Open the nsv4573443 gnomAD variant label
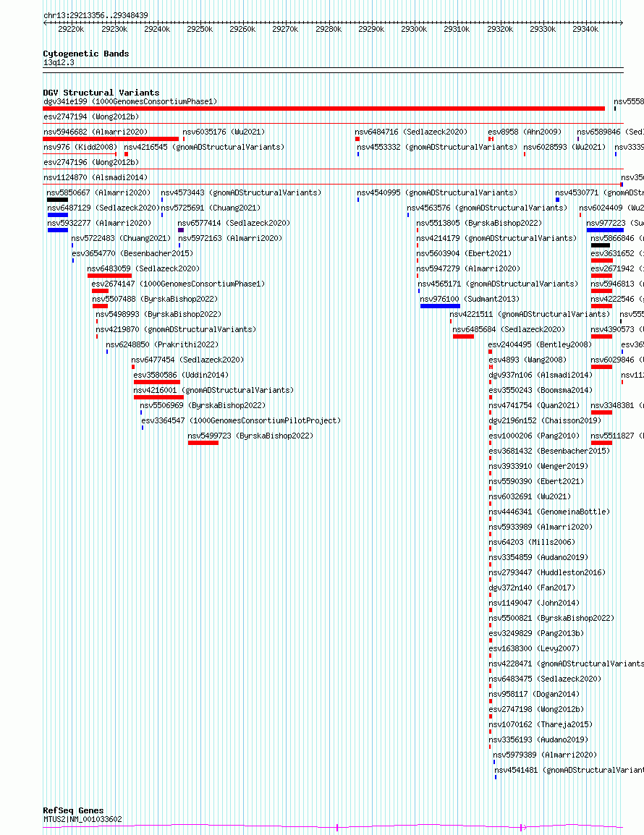644x835 pixels. point(241,192)
